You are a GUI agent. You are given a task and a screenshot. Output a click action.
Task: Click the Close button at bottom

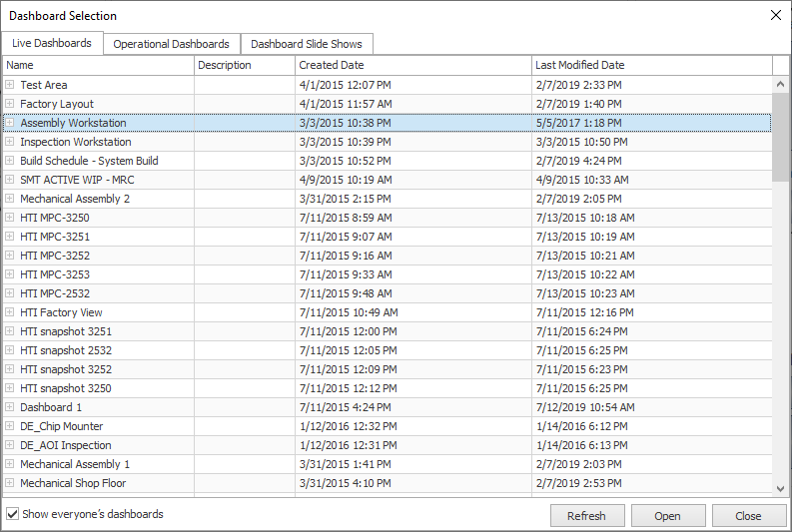point(748,516)
